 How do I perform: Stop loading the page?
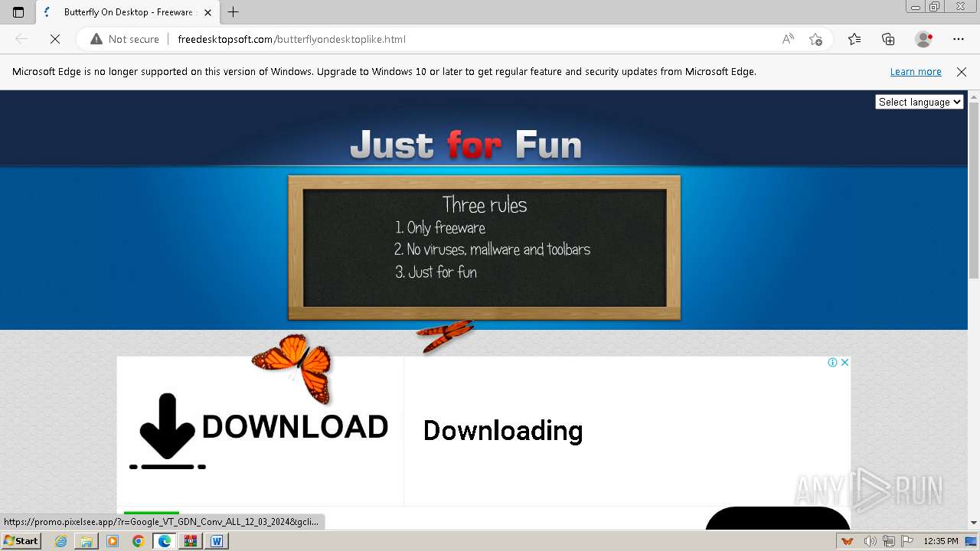pyautogui.click(x=55, y=39)
